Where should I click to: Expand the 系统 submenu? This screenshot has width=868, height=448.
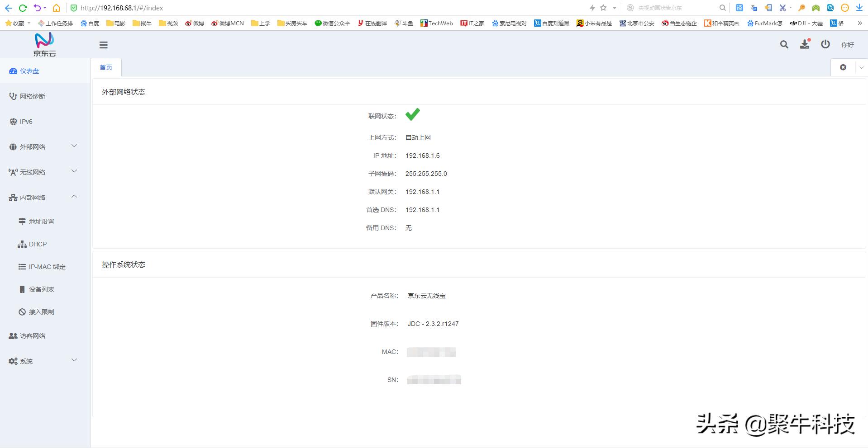pyautogui.click(x=45, y=361)
